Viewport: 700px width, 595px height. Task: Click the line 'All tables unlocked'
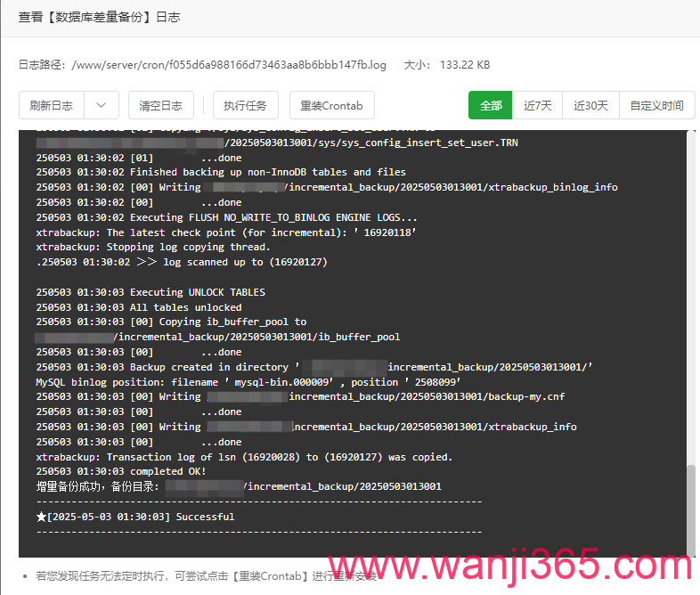[139, 307]
